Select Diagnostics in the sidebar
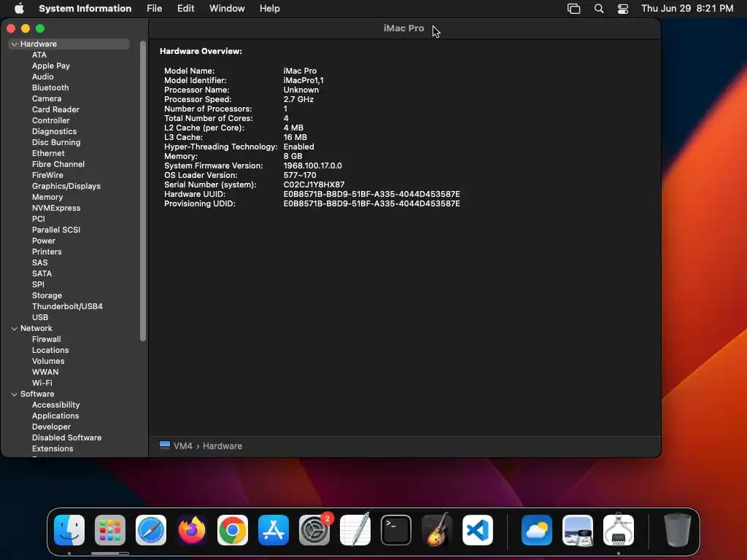Viewport: 747px width, 560px height. coord(54,131)
